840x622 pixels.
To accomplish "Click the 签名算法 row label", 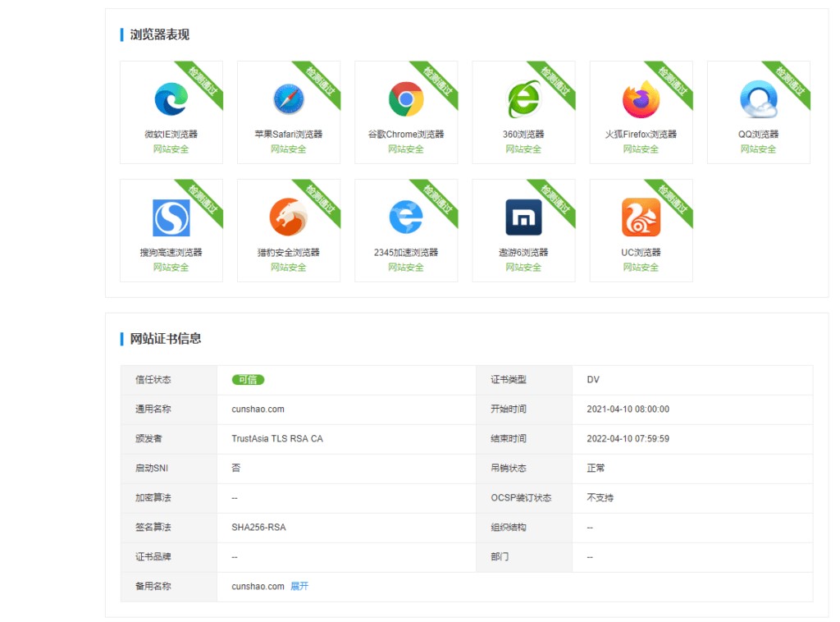I will (x=153, y=527).
